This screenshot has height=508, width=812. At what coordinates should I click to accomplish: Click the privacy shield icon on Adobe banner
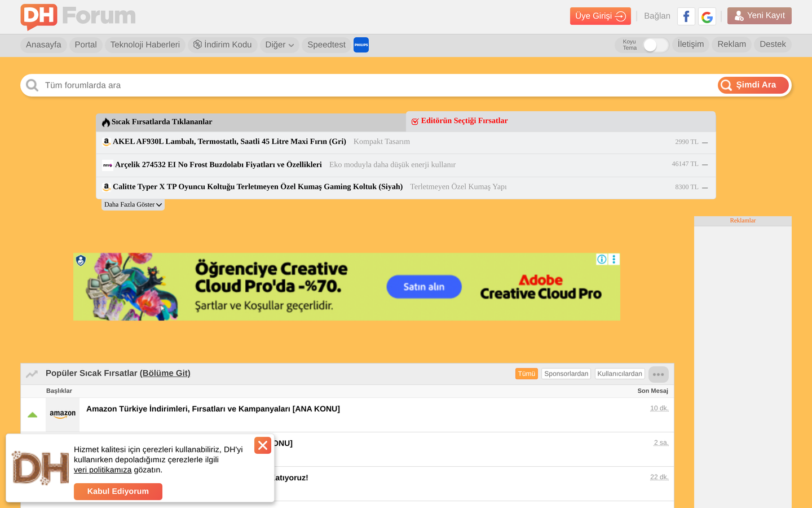[81, 260]
